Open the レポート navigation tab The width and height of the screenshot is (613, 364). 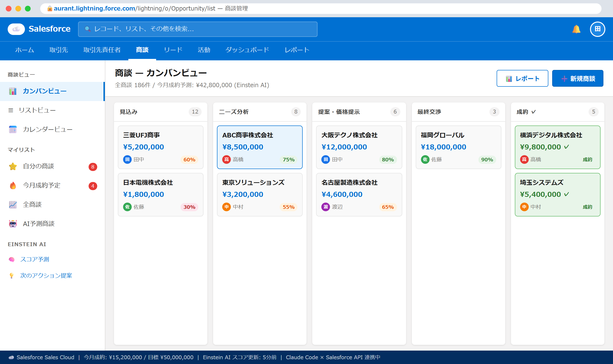(297, 50)
